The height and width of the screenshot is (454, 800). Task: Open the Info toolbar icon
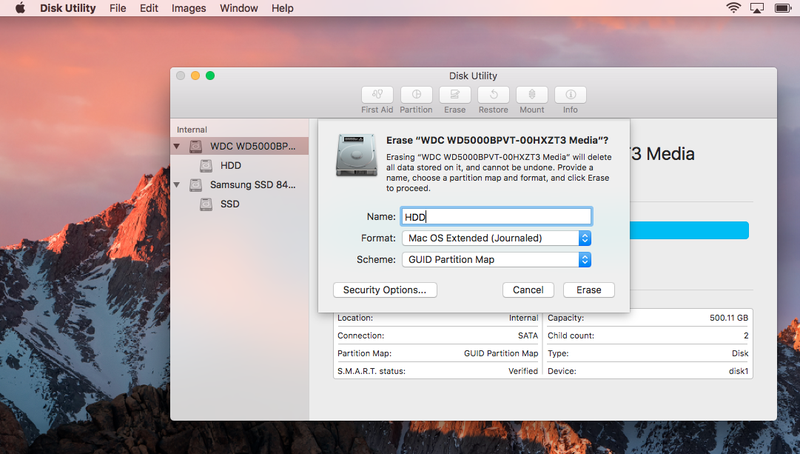[570, 95]
